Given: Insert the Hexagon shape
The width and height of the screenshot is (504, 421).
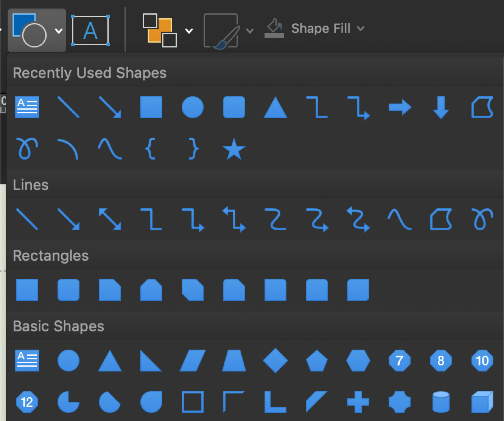Looking at the screenshot, I should 358,361.
